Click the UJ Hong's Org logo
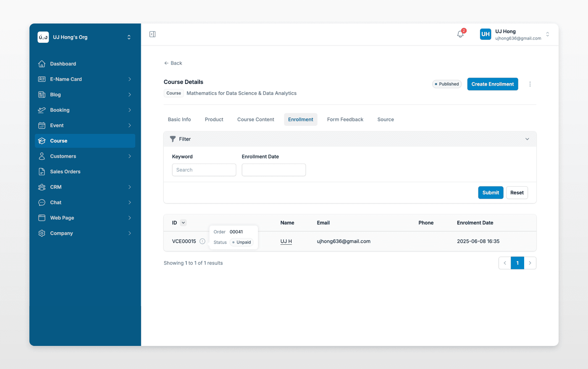The image size is (588, 369). click(x=43, y=37)
